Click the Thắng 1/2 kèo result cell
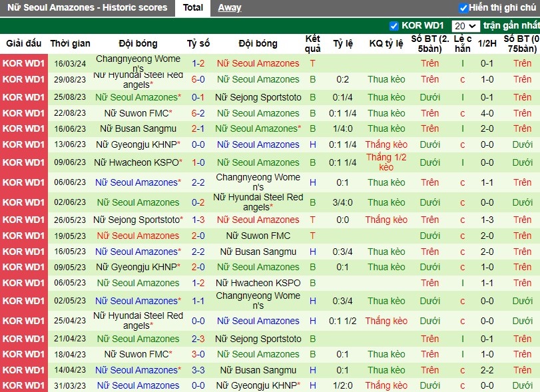Image resolution: width=540 pixels, height=392 pixels. (x=386, y=162)
